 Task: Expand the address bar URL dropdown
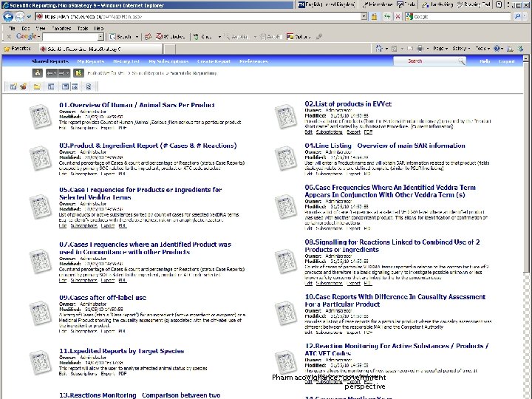pyautogui.click(x=364, y=16)
